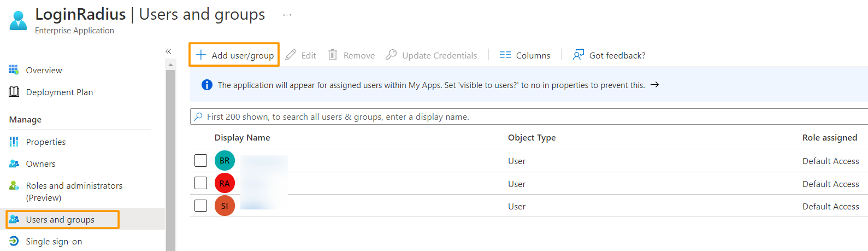Open Properties under Manage
Screen dimensions: 868x251
(x=46, y=142)
